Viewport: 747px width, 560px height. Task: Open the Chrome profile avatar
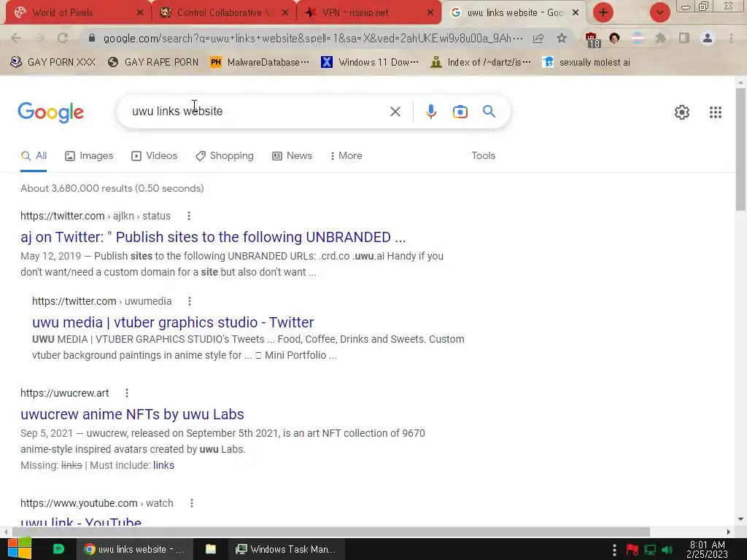(708, 38)
